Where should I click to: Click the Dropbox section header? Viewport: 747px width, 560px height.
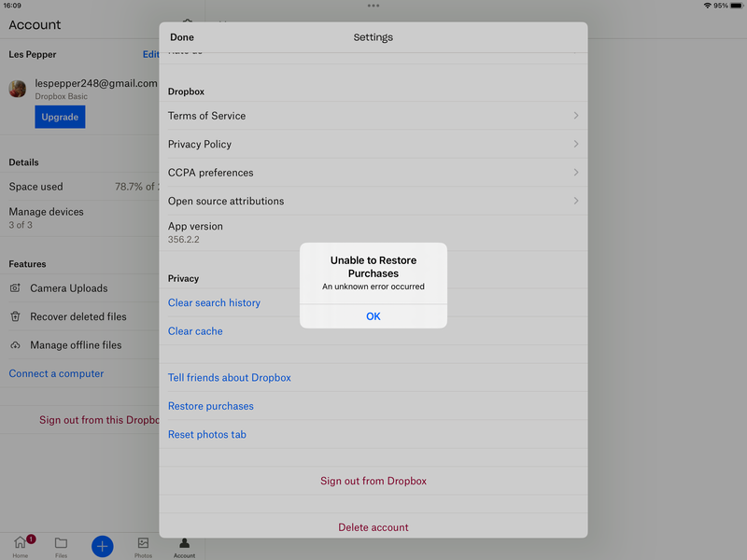point(186,91)
